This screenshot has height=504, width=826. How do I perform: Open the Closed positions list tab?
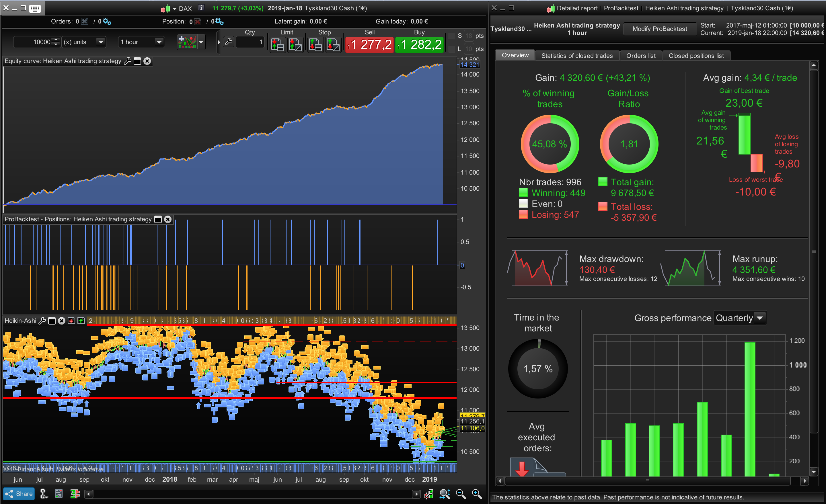pyautogui.click(x=696, y=56)
